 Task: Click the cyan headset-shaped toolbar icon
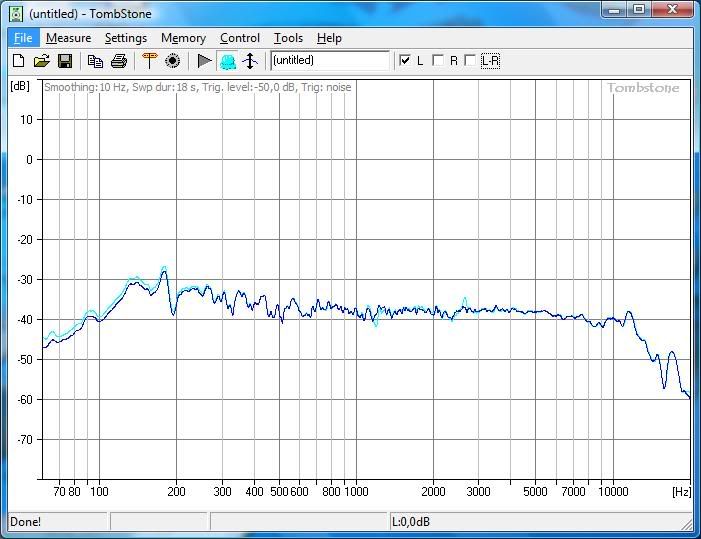(228, 61)
